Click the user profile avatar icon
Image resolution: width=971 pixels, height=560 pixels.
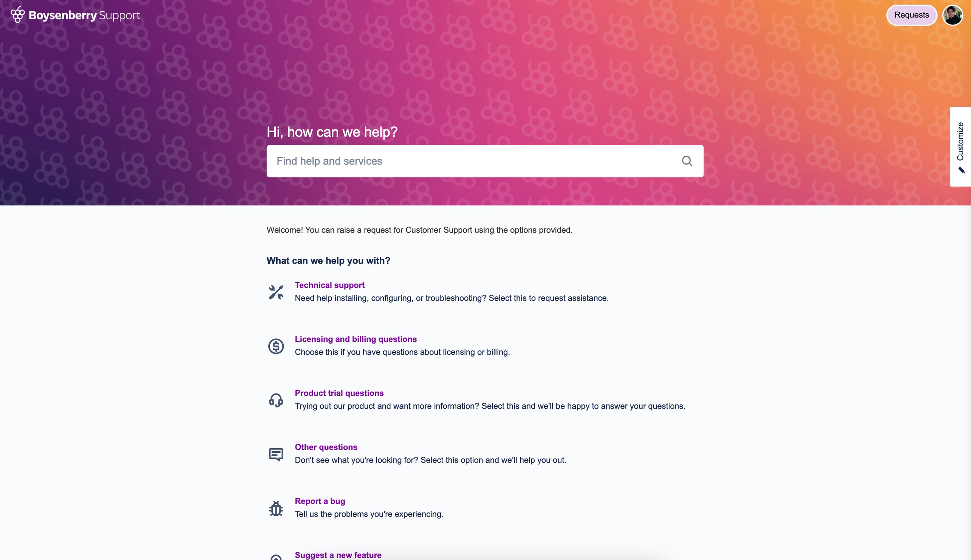(x=952, y=15)
